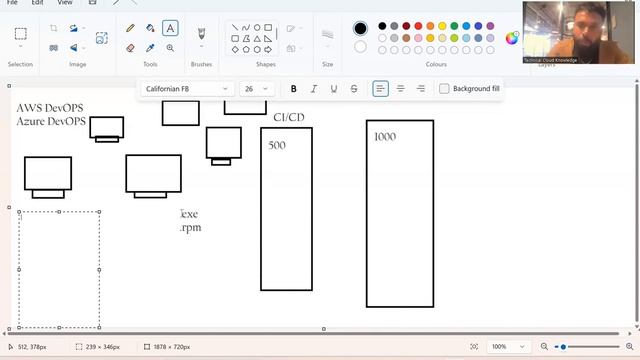Image resolution: width=640 pixels, height=360 pixels.
Task: Toggle Italic text formatting
Action: point(313,89)
